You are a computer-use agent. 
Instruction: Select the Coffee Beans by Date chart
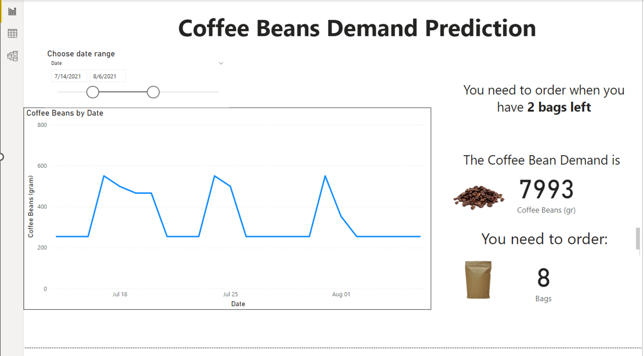point(226,208)
